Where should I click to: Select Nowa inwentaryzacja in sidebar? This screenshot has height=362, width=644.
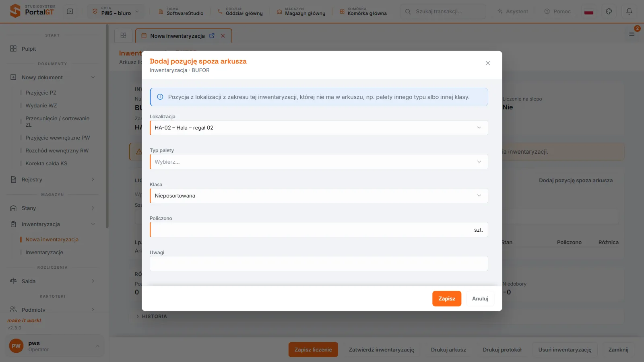click(x=52, y=239)
